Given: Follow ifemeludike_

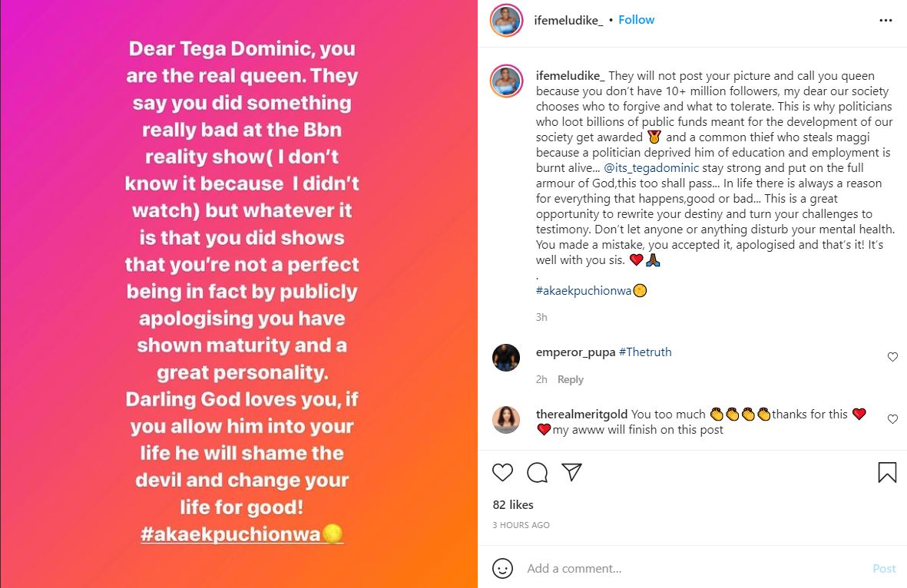Looking at the screenshot, I should pyautogui.click(x=637, y=20).
